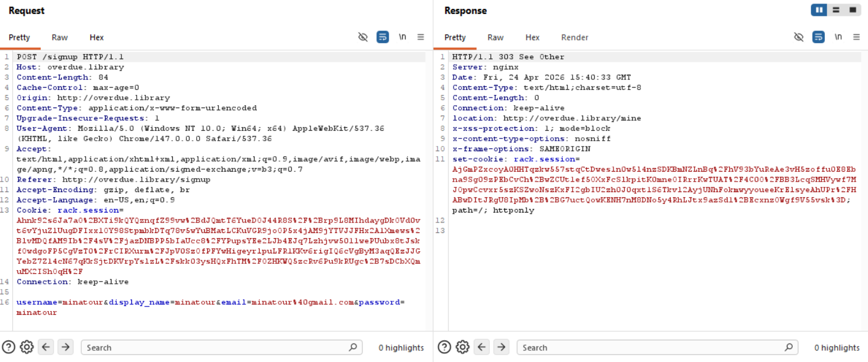Hide non-printable characters in Response panel
The height and width of the screenshot is (362, 868).
[x=799, y=37]
